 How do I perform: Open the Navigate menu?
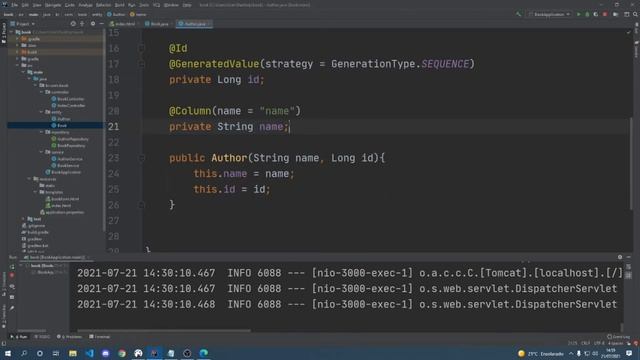coord(53,5)
